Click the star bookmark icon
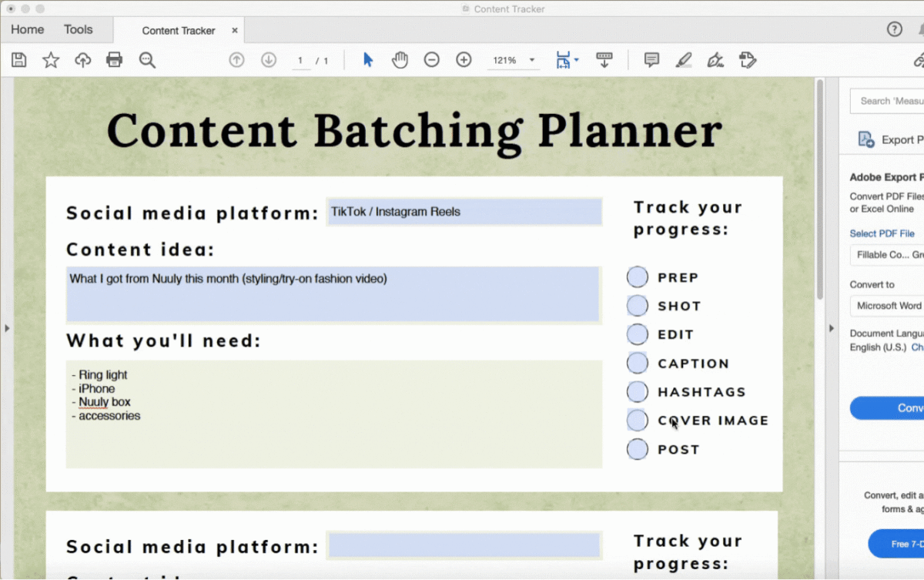924x580 pixels. point(51,60)
